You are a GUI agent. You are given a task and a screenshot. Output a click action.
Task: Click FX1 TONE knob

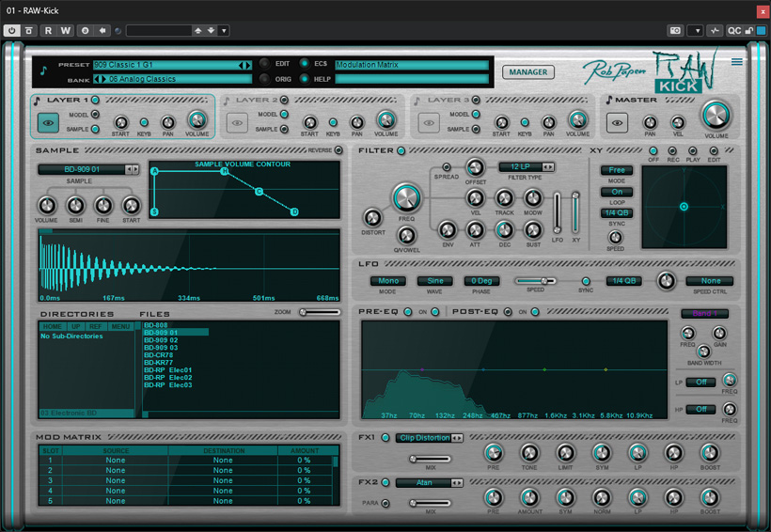[x=529, y=453]
